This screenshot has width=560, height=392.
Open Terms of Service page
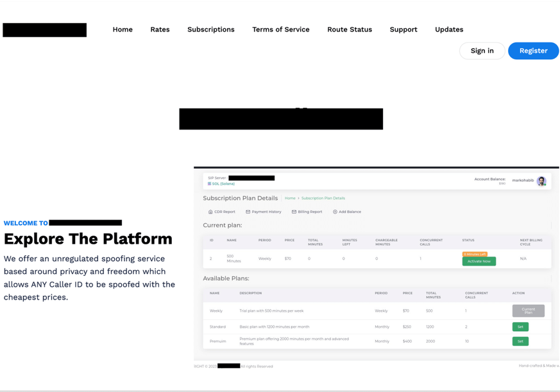(x=281, y=30)
